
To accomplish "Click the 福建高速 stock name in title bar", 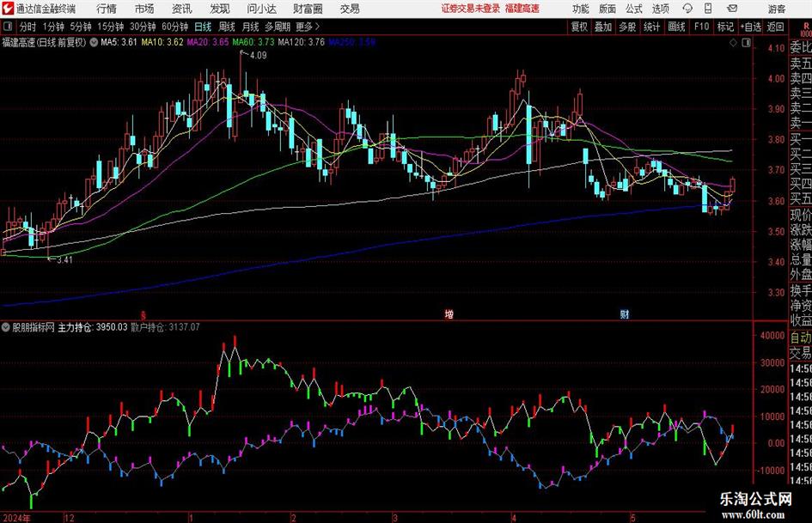I will [522, 9].
